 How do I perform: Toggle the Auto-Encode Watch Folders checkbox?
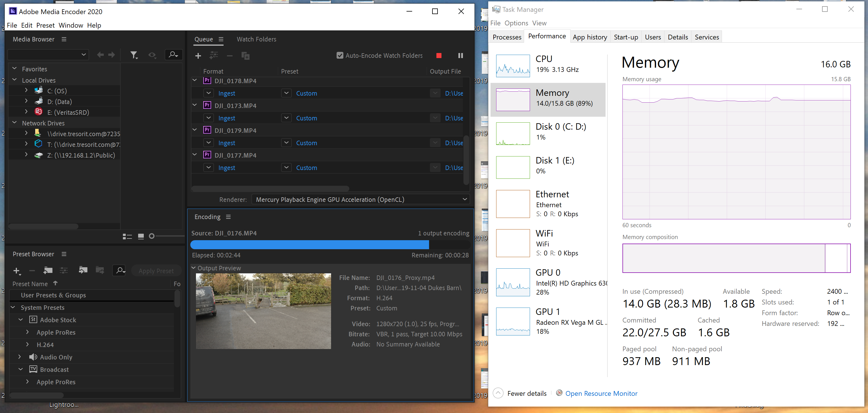(339, 55)
